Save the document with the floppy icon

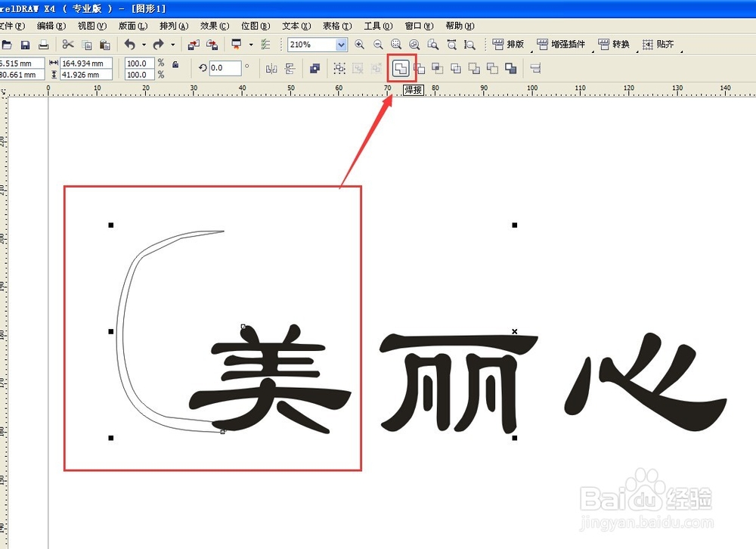25,45
